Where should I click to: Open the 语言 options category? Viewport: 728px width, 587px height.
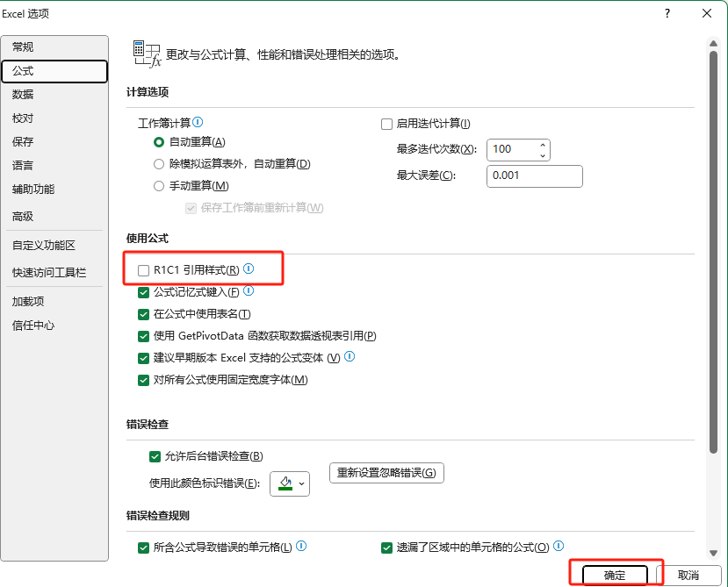54,166
